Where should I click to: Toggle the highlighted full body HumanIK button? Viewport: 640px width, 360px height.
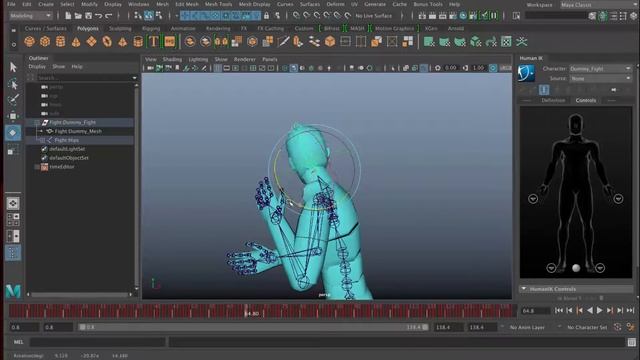coord(544,89)
